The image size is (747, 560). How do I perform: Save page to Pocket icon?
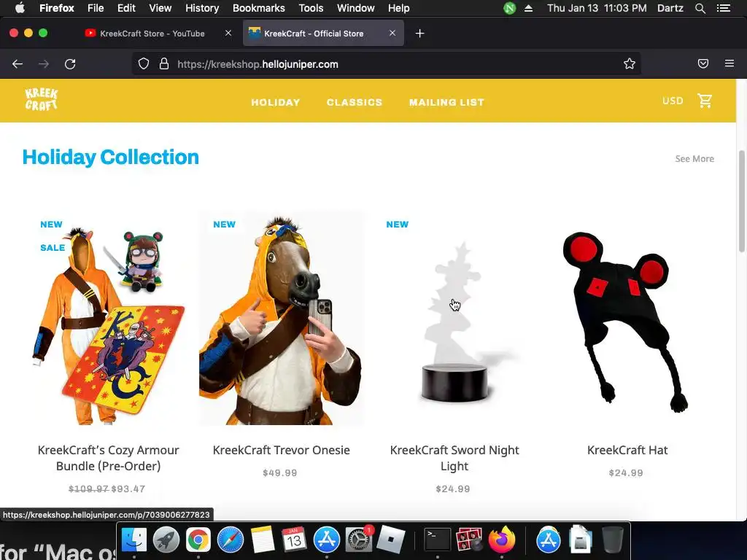(x=703, y=64)
